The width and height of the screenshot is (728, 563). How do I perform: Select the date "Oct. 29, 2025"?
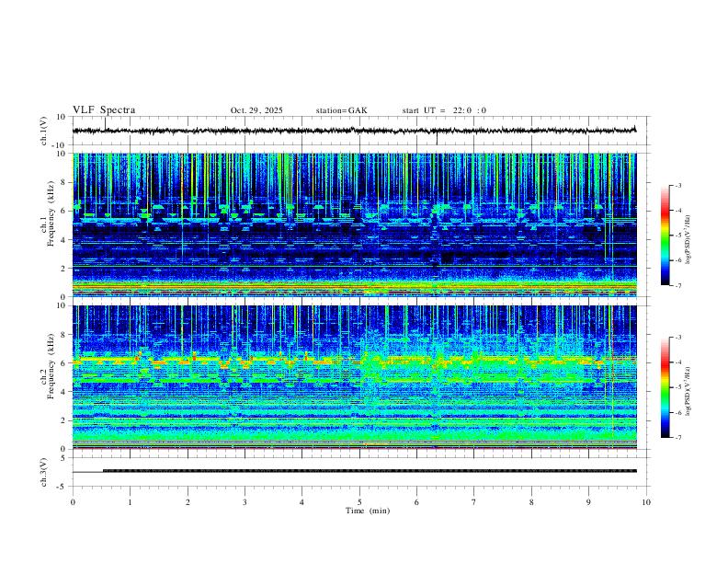[256, 110]
